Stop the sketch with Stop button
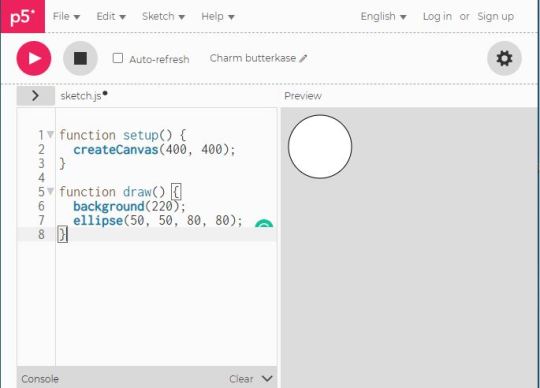The width and height of the screenshot is (540, 388). tap(80, 58)
